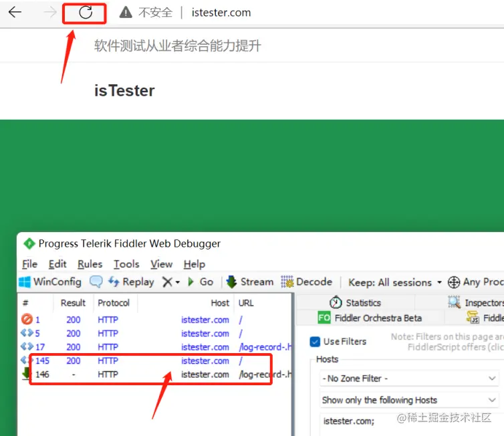Sort sessions by the URL column header
504x436 pixels.
pyautogui.click(x=246, y=303)
